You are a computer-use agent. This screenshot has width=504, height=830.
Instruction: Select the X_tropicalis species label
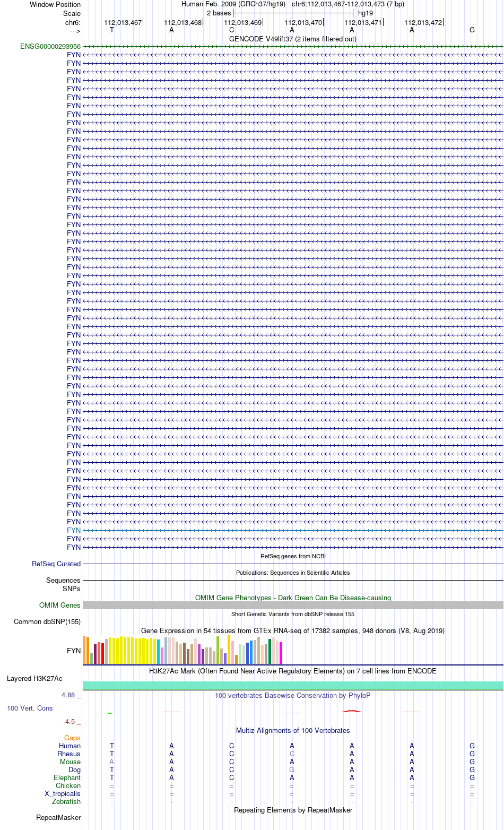(63, 794)
